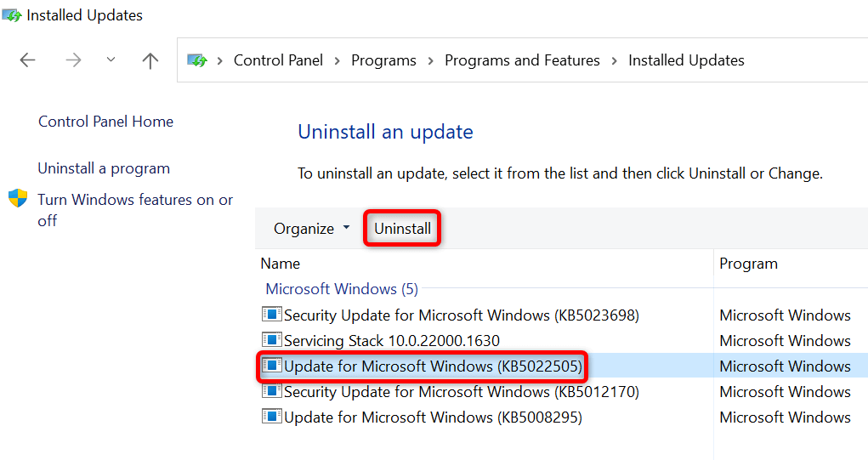Open the Control Panel Home link
This screenshot has height=460, width=868.
click(x=105, y=122)
